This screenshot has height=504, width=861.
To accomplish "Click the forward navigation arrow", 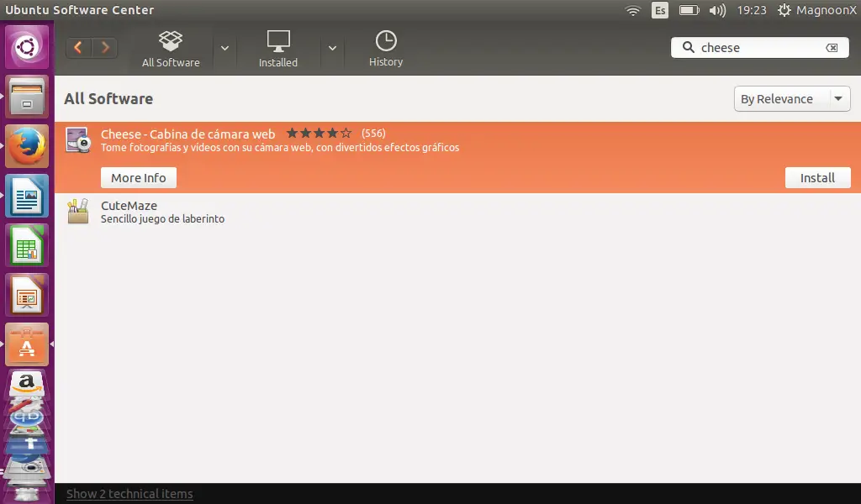I will (105, 48).
